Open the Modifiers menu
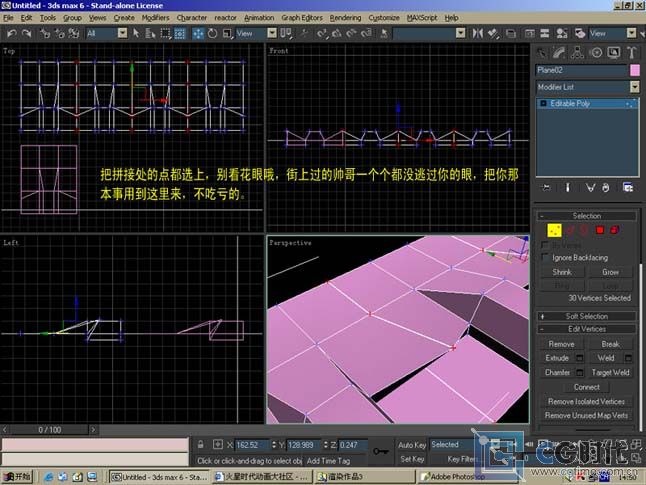Screen dimensions: 646x485 pos(155,18)
